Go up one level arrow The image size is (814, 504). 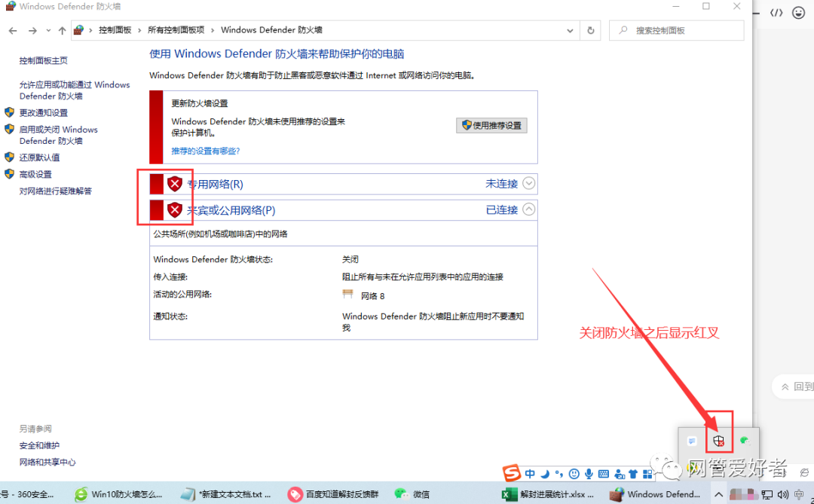(63, 31)
